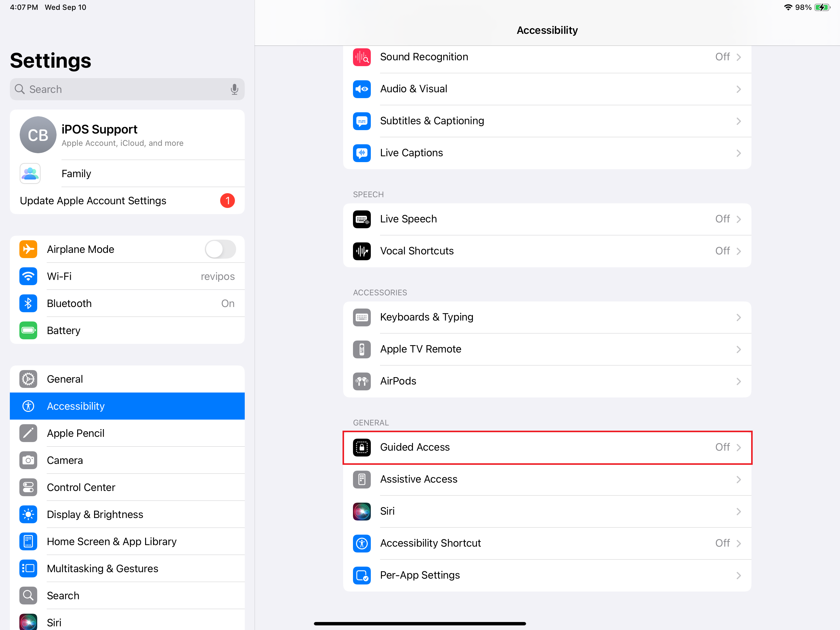Tap the Guided Access lock icon

(362, 447)
